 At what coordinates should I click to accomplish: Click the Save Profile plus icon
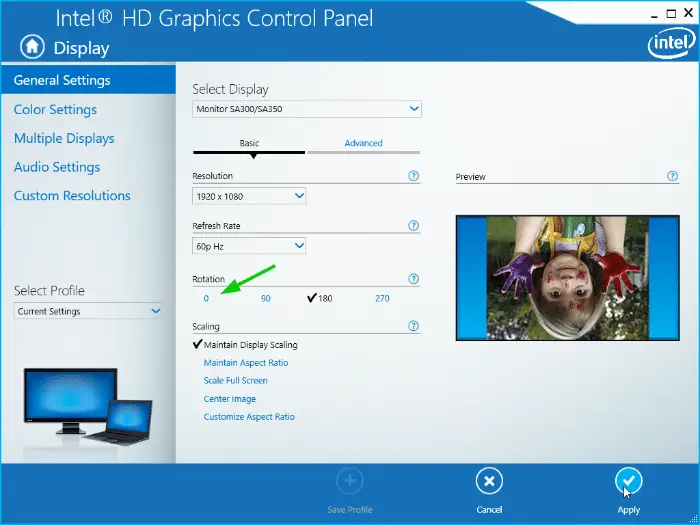pyautogui.click(x=350, y=481)
